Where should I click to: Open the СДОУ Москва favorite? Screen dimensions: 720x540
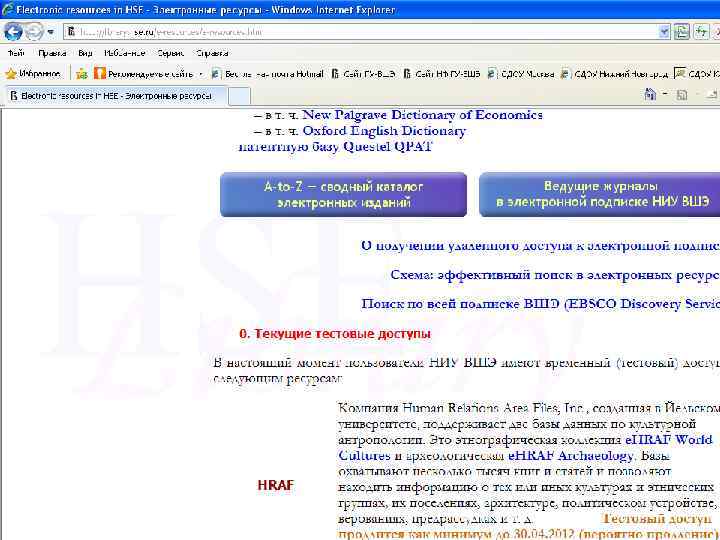[521, 73]
